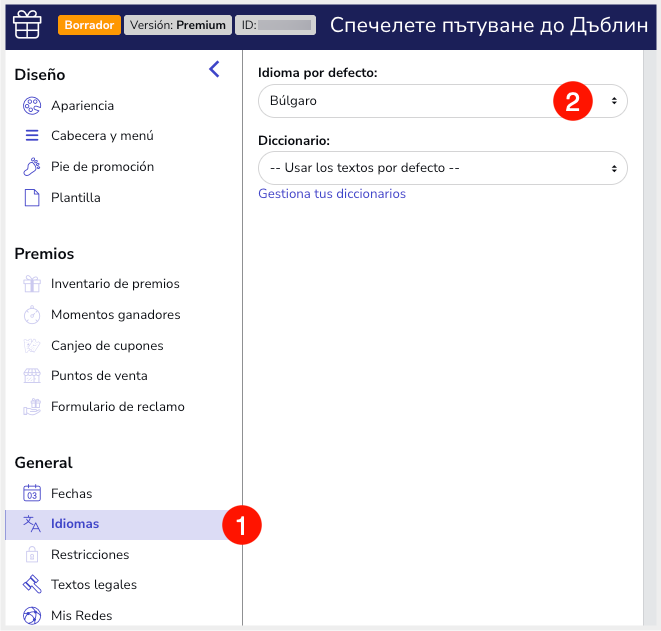Image resolution: width=661 pixels, height=631 pixels.
Task: Click the orange Borrador status badge
Action: (x=89, y=25)
